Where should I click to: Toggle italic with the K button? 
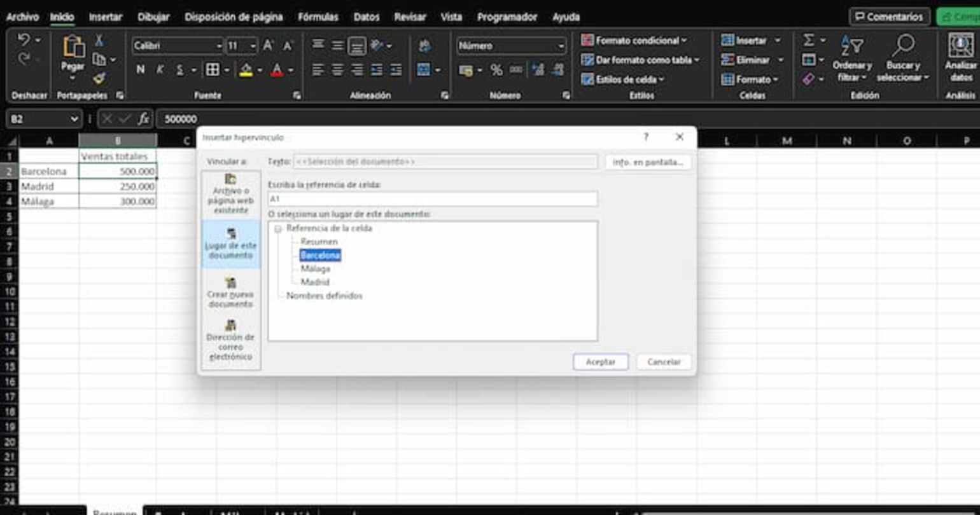160,70
